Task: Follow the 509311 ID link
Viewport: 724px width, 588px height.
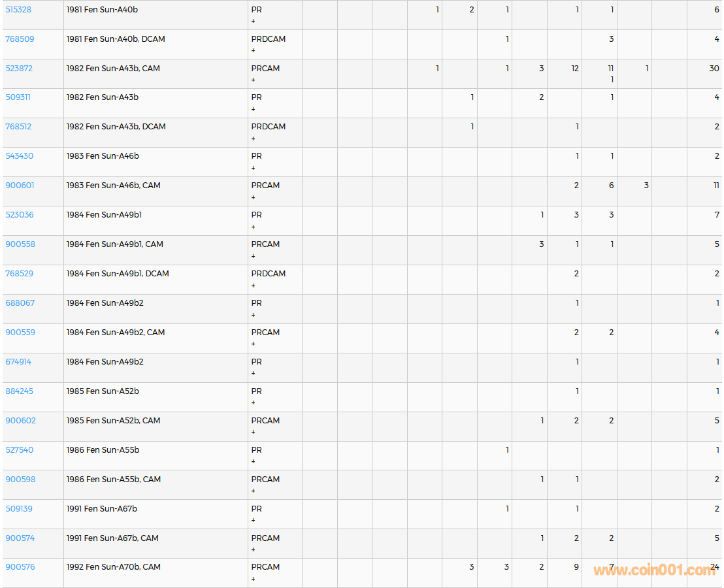Action: point(18,97)
